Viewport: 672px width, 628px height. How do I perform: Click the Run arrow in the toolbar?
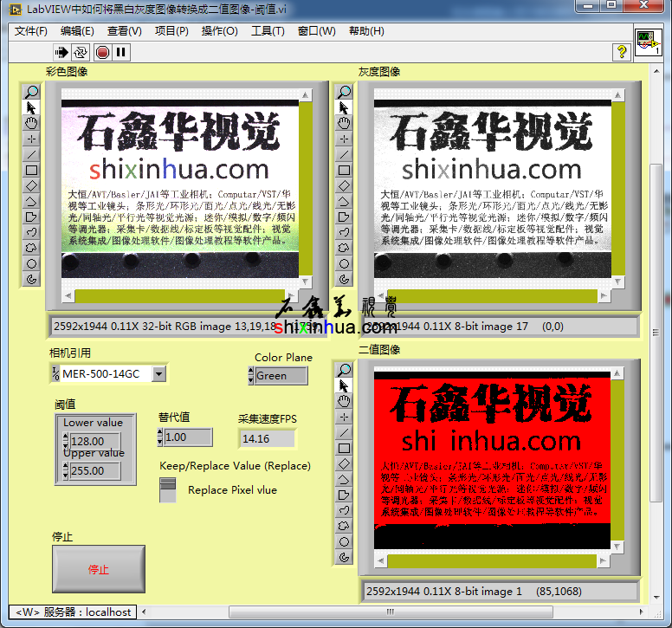(x=61, y=52)
